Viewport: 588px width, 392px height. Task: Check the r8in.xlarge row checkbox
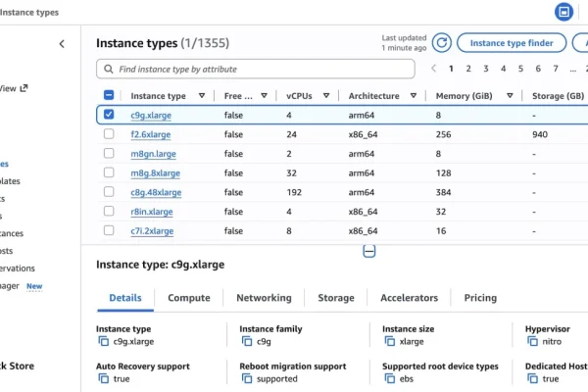[x=109, y=211]
